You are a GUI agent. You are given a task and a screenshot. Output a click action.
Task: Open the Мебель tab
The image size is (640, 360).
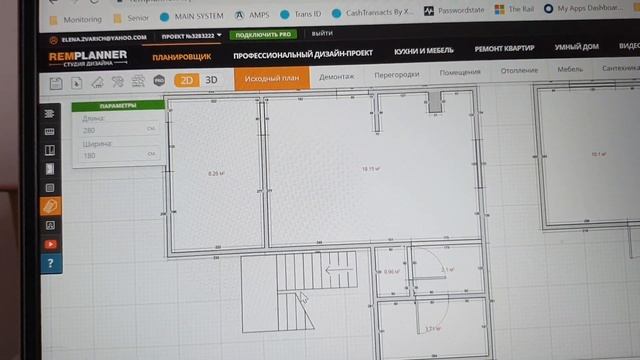[x=570, y=69]
